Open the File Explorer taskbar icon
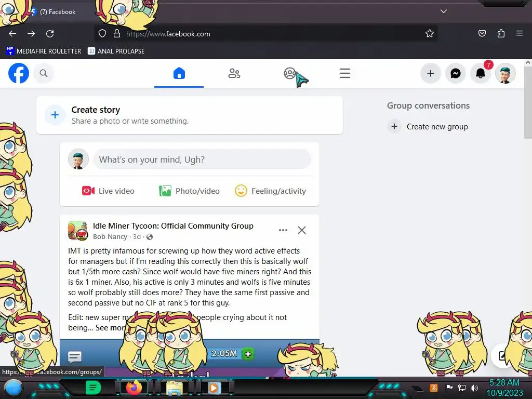This screenshot has width=532, height=399. (175, 388)
